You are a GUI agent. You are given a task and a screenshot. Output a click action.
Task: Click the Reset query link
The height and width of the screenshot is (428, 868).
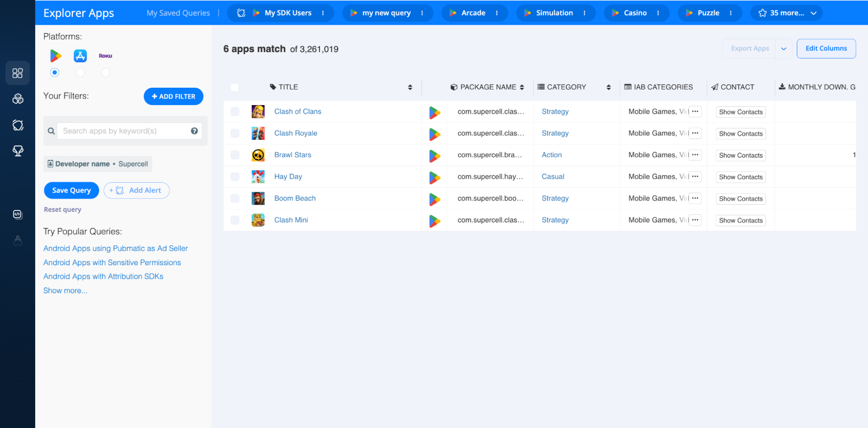click(x=63, y=210)
